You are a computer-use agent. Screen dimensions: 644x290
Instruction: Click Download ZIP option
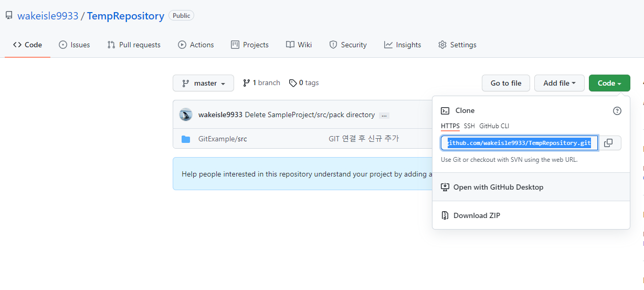pyautogui.click(x=531, y=215)
